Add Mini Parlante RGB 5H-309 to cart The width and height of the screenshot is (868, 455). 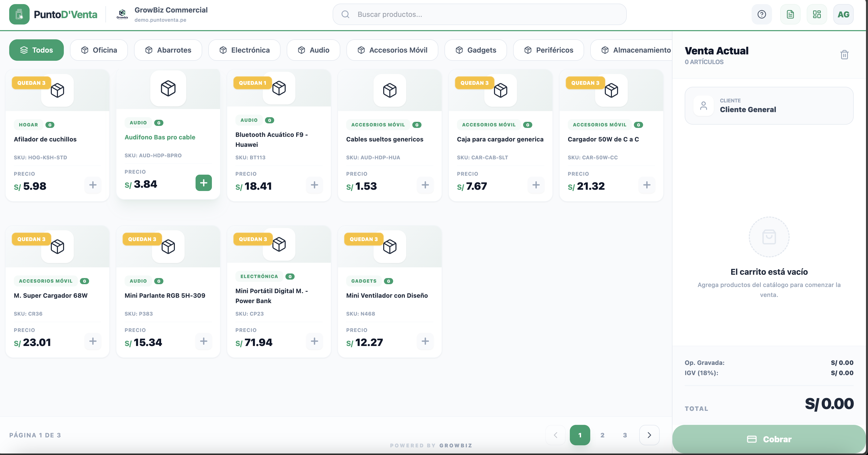pyautogui.click(x=203, y=341)
